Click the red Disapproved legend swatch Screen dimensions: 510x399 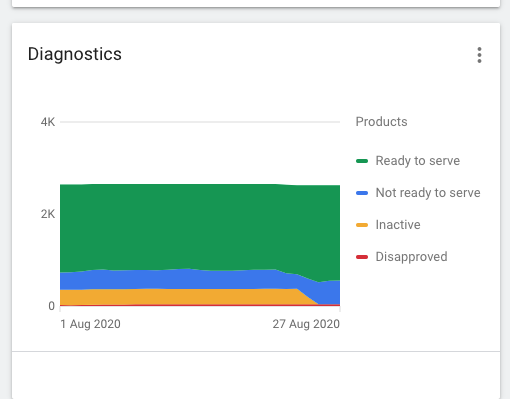pos(362,257)
